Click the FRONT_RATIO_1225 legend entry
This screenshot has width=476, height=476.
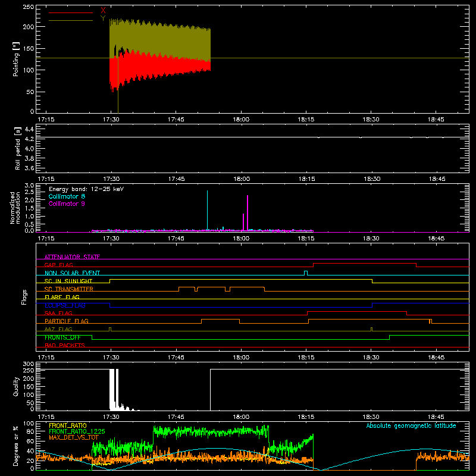77,431
